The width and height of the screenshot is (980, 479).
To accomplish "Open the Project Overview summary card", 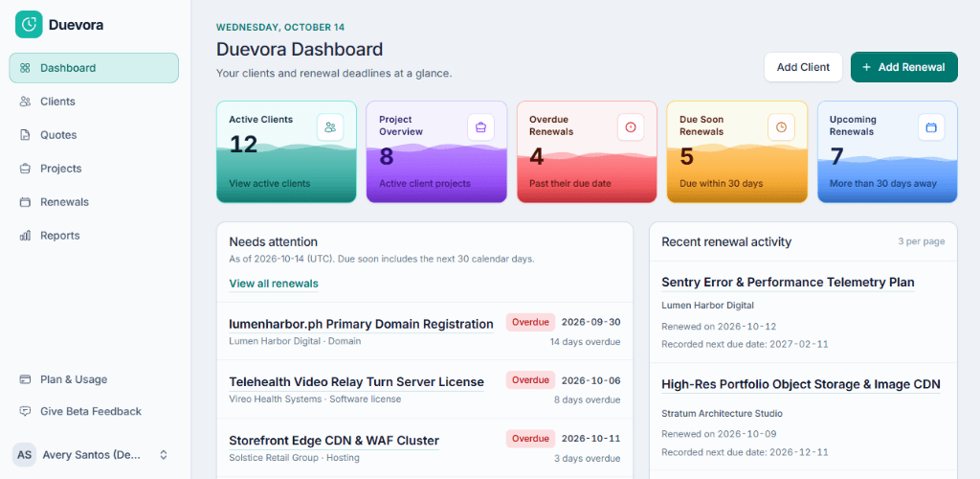I will click(x=436, y=152).
